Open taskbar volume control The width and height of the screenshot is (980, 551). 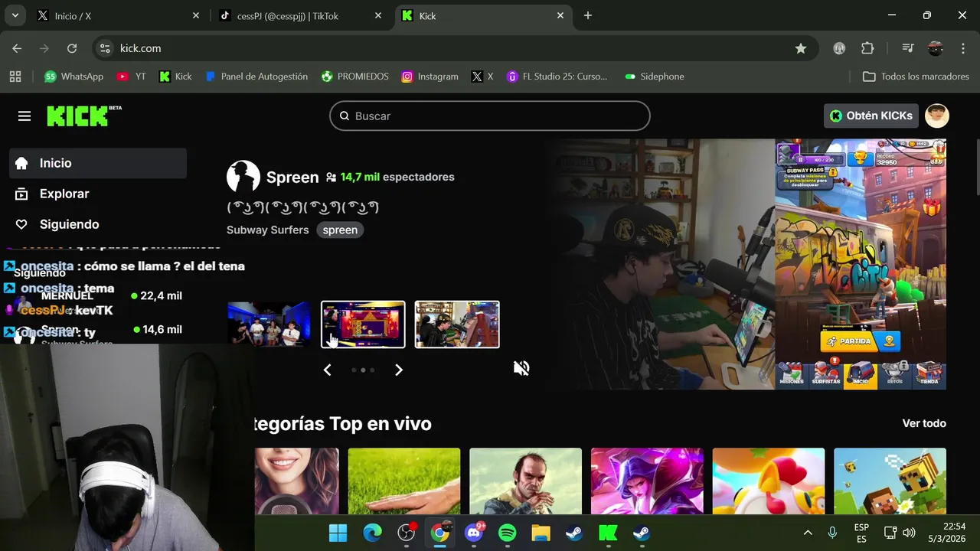point(909,533)
